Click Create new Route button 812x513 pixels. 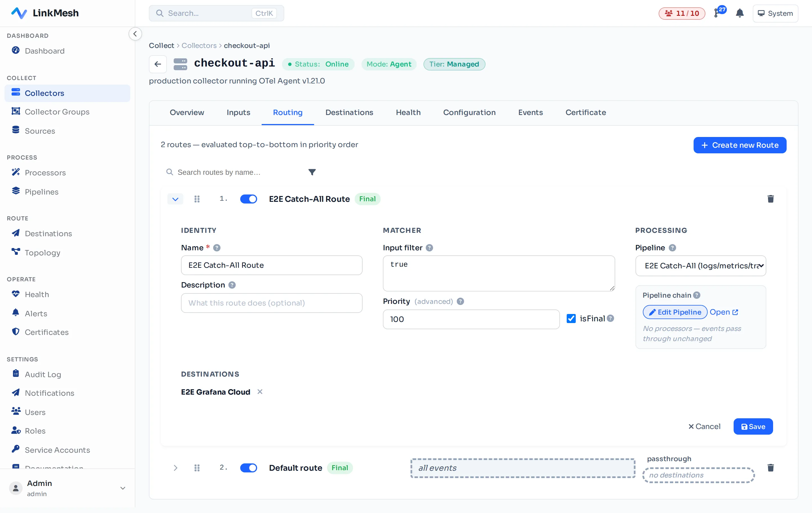point(740,145)
